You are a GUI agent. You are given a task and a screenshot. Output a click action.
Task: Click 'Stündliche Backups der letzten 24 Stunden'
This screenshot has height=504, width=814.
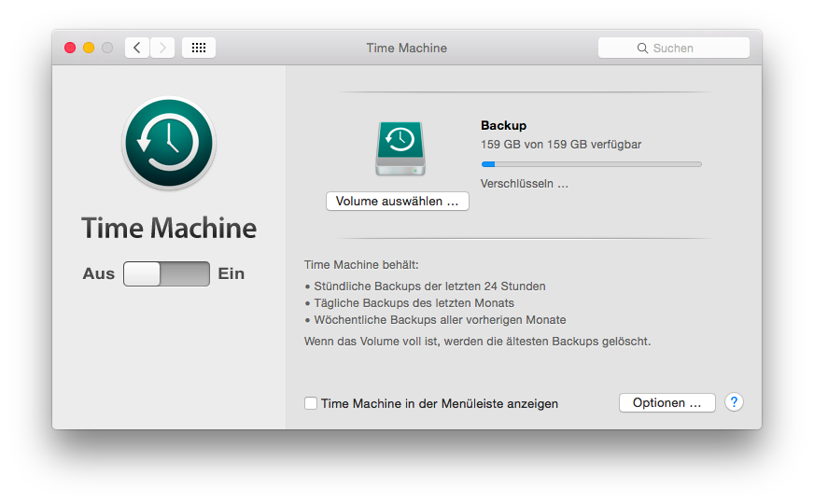tap(429, 286)
